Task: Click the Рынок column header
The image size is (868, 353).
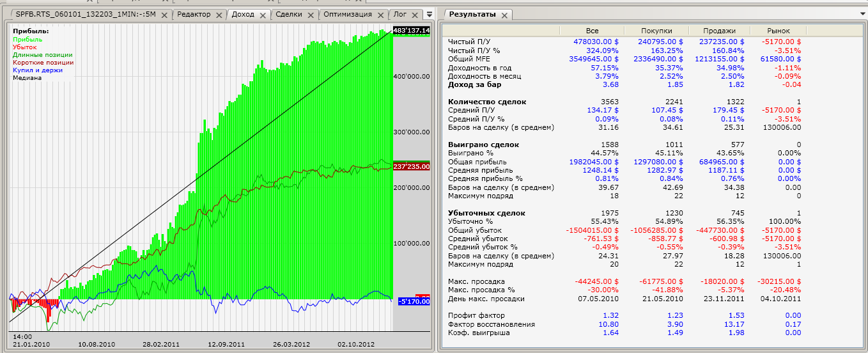Action: pos(779,31)
